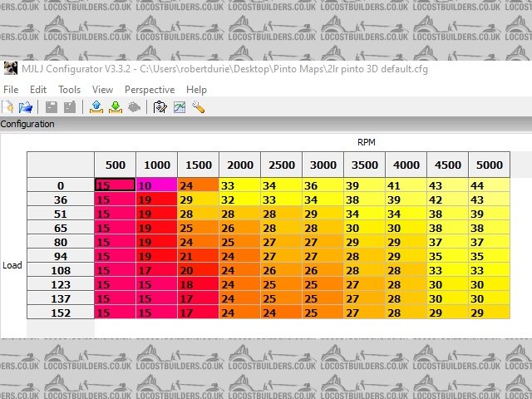The height and width of the screenshot is (399, 532).
Task: Click the Save disk icon
Action: (52, 107)
